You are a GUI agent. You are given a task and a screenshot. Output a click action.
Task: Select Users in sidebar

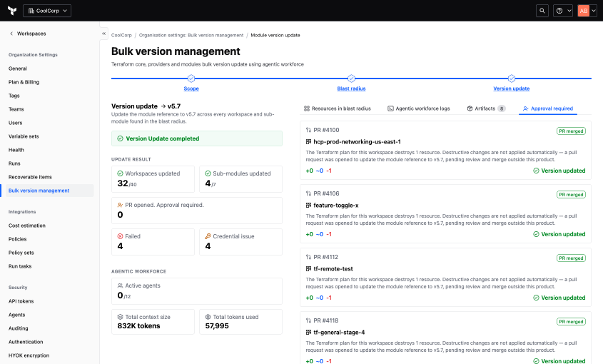pyautogui.click(x=16, y=123)
